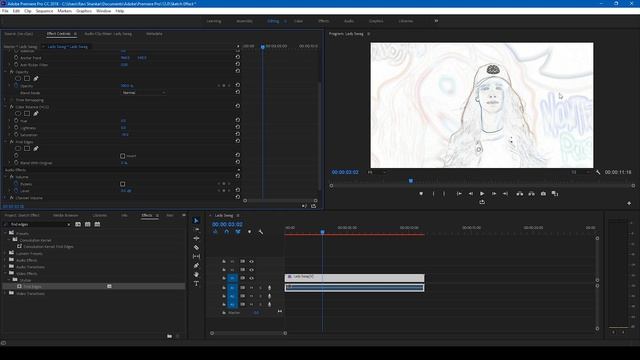Toggle the Opacity effect fx on or off
The image size is (640, 360).
12,72
